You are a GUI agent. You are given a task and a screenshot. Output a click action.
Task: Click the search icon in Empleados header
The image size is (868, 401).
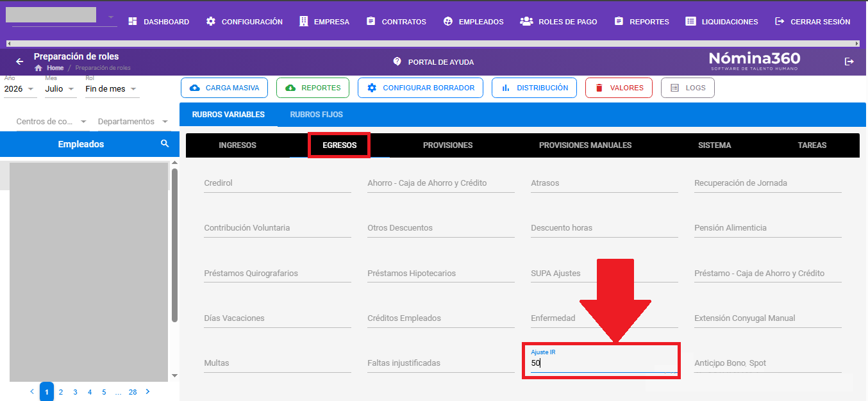[x=165, y=144]
